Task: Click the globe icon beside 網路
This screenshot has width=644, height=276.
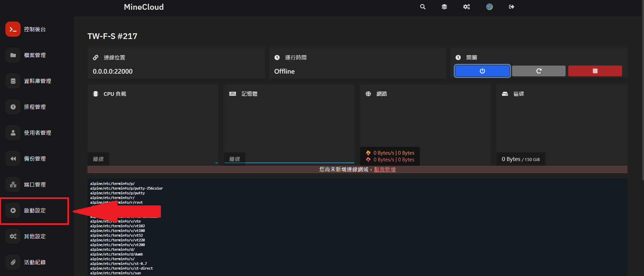Action: (368, 94)
